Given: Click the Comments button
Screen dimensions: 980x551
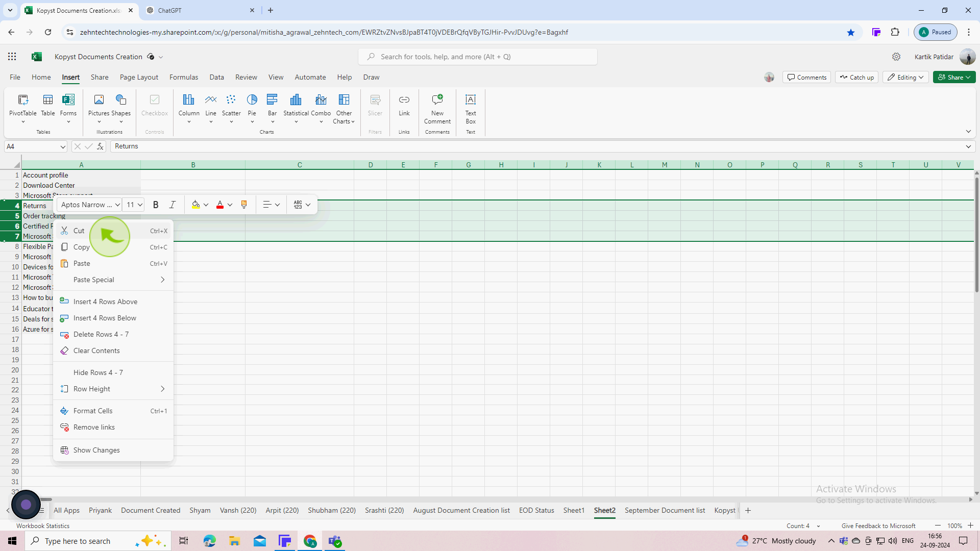Looking at the screenshot, I should click(x=806, y=78).
